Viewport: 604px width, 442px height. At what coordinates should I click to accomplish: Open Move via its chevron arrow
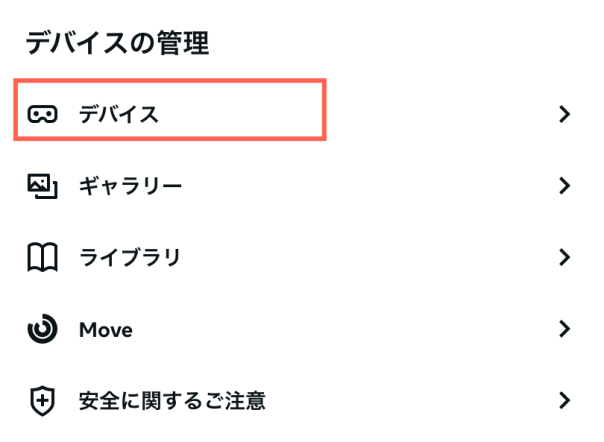tap(564, 329)
